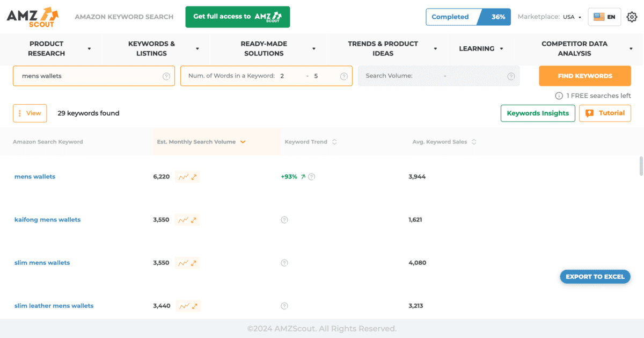Open the slim mens wallets link

click(x=42, y=263)
